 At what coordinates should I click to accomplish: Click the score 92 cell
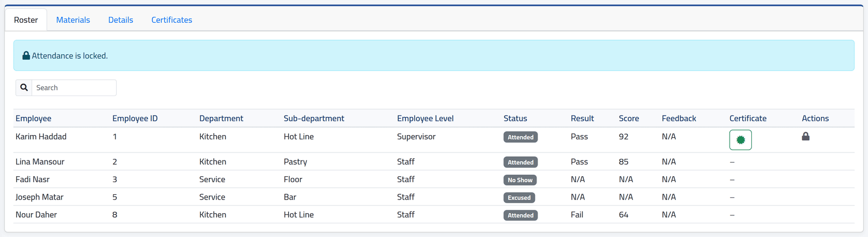pos(624,137)
